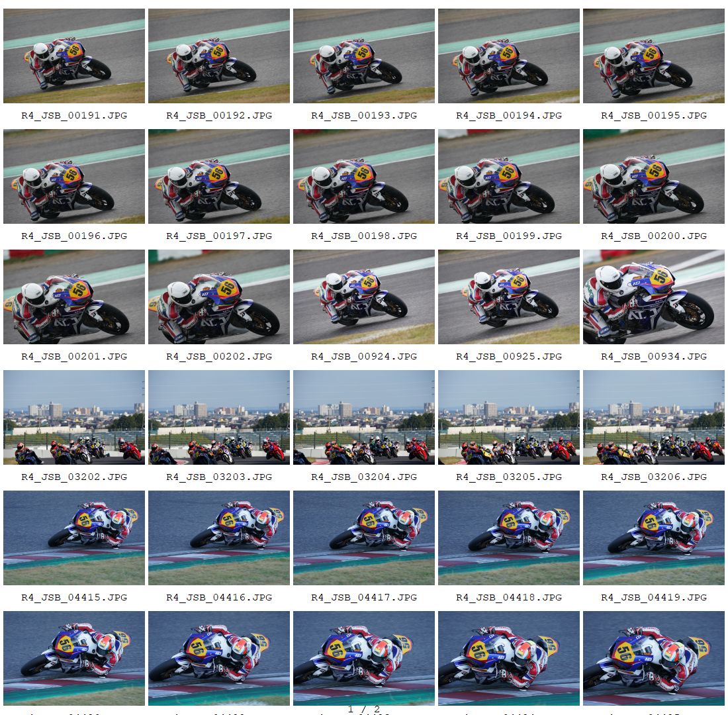The image size is (728, 715).
Task: Open thumbnail R4_JSB_00191.JPG
Action: click(74, 56)
